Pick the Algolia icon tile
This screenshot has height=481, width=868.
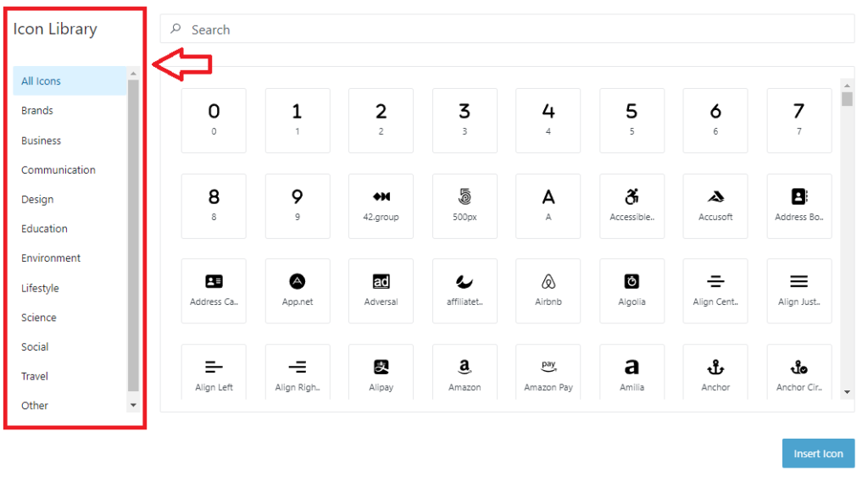(632, 290)
